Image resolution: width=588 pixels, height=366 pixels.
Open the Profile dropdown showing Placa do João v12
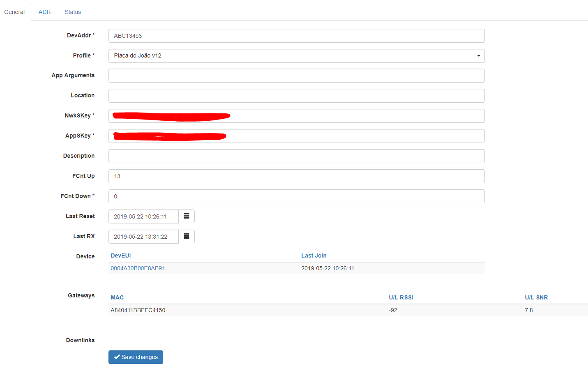point(296,55)
